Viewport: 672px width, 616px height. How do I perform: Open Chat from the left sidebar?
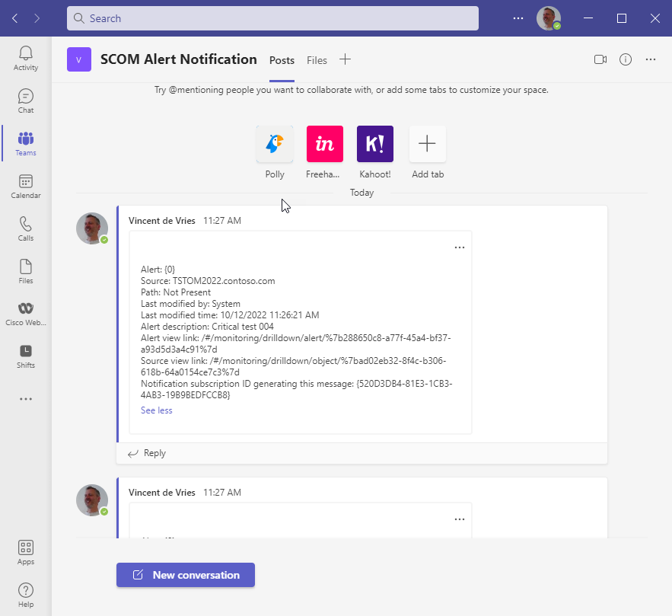pos(26,101)
